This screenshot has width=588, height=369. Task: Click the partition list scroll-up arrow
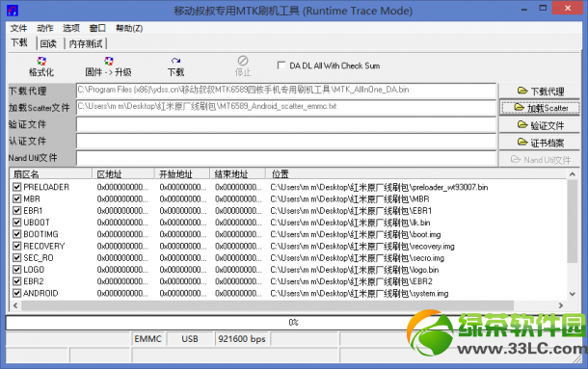(x=573, y=174)
